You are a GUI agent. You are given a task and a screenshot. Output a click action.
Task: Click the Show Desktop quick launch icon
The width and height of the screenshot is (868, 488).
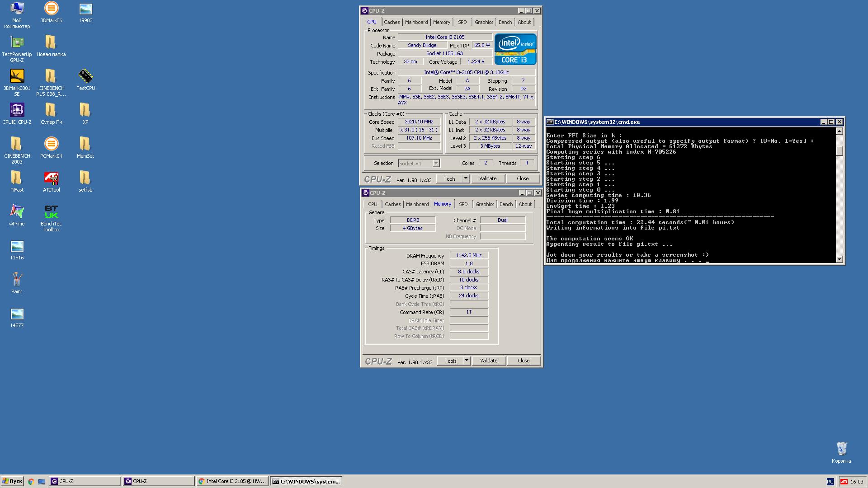point(42,482)
